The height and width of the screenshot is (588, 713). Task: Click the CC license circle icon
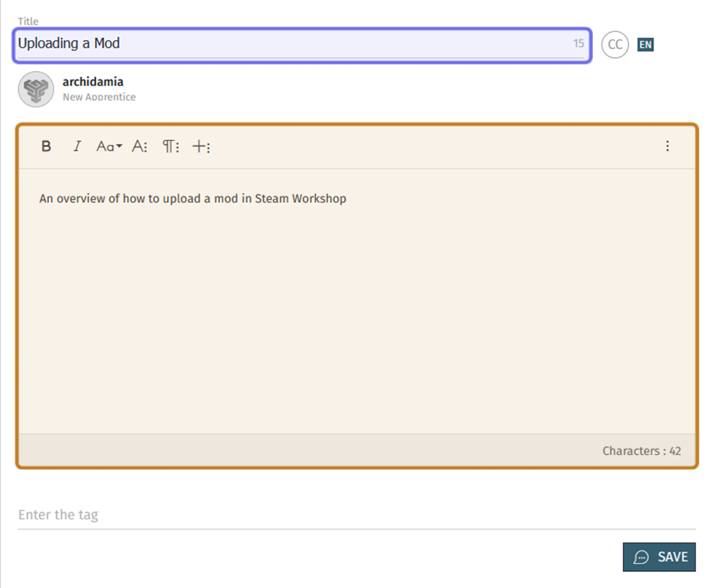click(615, 45)
